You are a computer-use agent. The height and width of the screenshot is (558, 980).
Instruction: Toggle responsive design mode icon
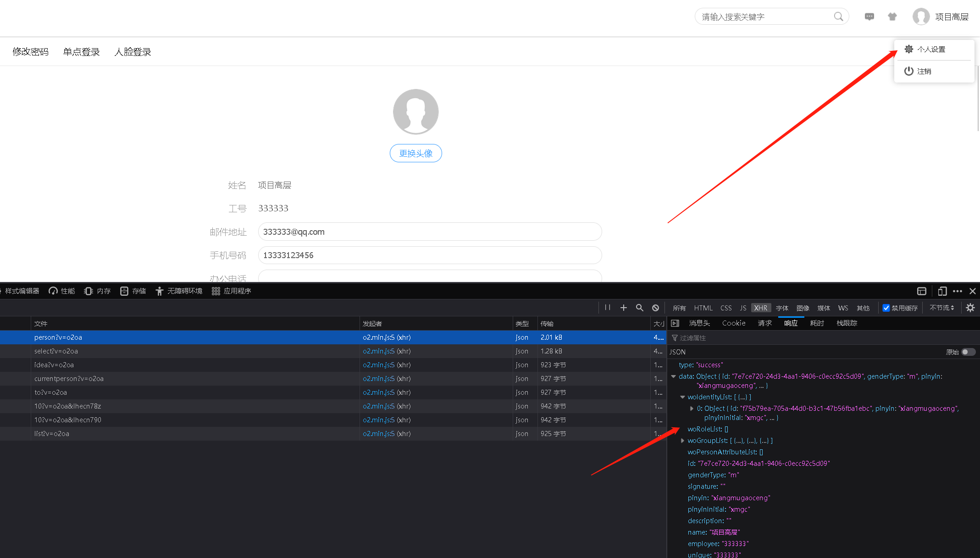942,291
